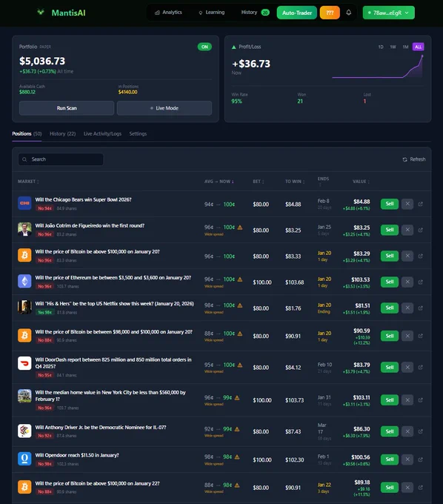Click Bitcoin icon for above $100,000 January 22

24,487
